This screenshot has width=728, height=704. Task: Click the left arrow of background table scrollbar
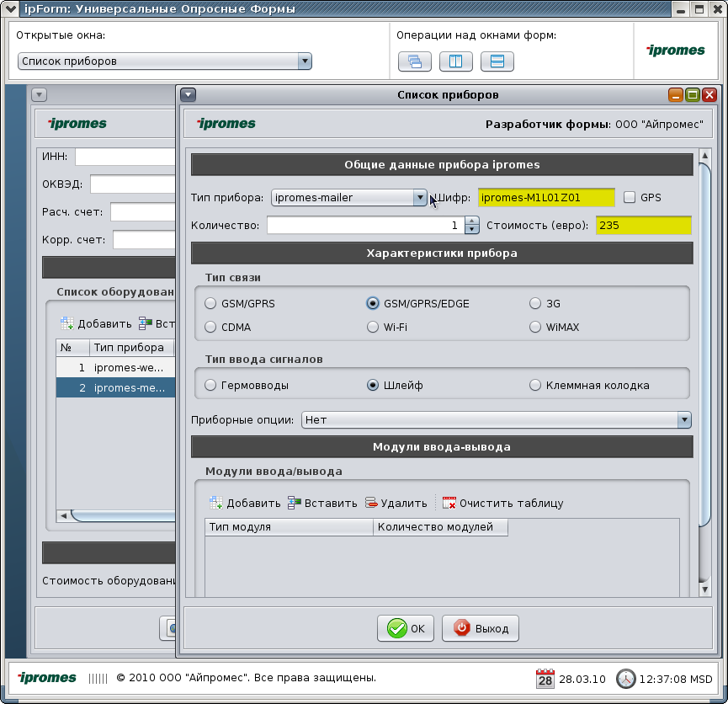64,515
